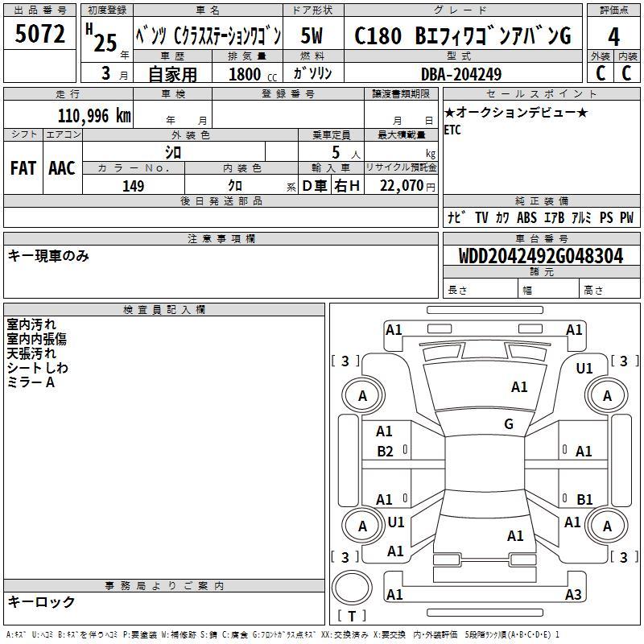The image size is (644, 644).
Task: Select the G mark on the windshield
Action: [x=508, y=424]
